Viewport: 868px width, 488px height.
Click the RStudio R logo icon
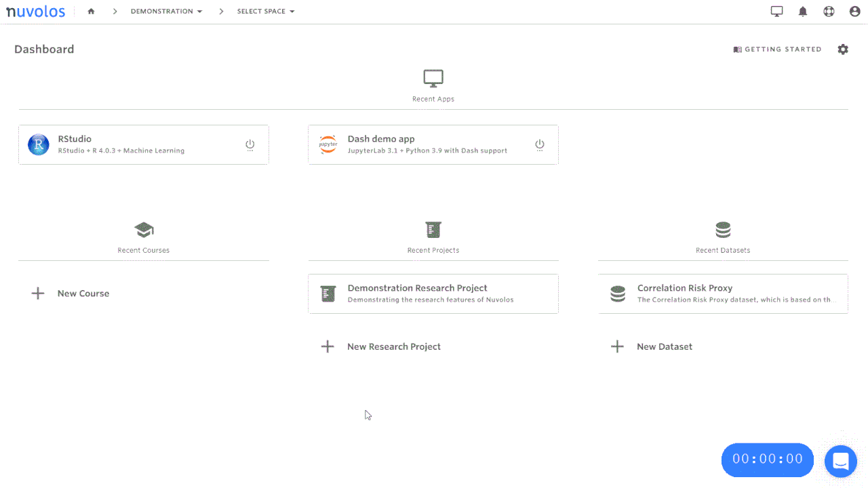pos(39,144)
